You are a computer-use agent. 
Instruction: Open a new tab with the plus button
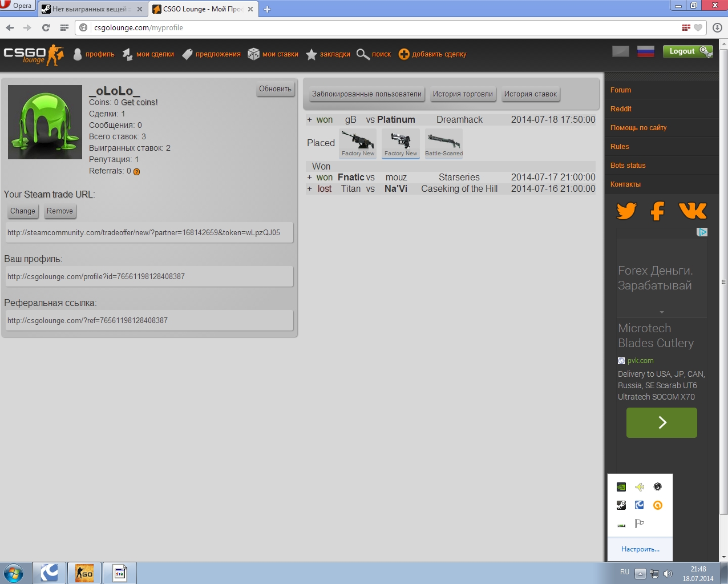(267, 9)
